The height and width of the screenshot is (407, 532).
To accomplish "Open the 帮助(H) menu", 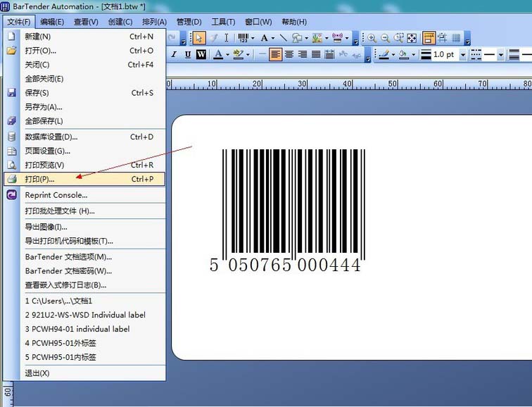I will click(x=294, y=22).
